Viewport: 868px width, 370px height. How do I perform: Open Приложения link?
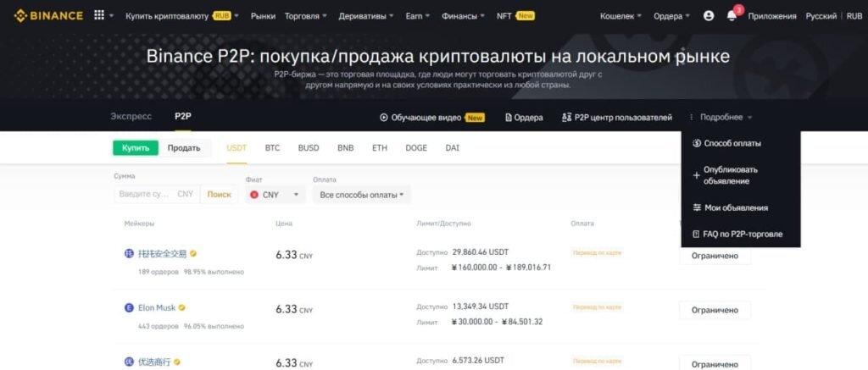coord(772,16)
